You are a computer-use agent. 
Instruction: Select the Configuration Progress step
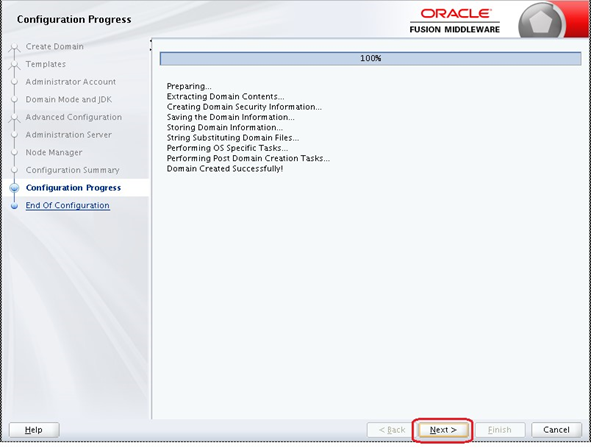click(x=73, y=188)
